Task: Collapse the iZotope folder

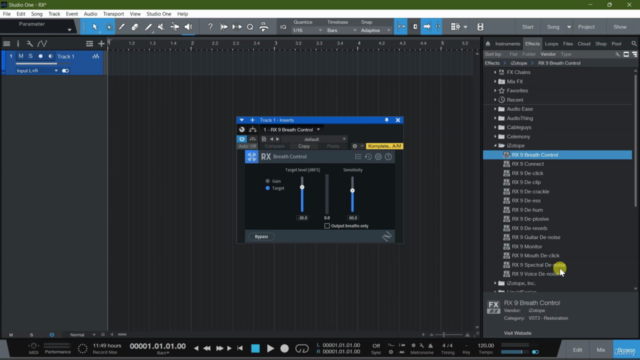Action: [495, 146]
